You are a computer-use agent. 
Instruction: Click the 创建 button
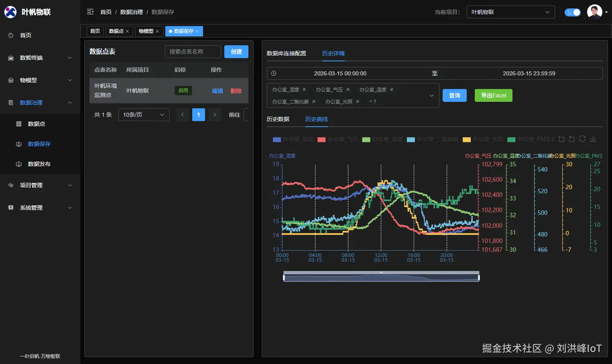point(236,52)
